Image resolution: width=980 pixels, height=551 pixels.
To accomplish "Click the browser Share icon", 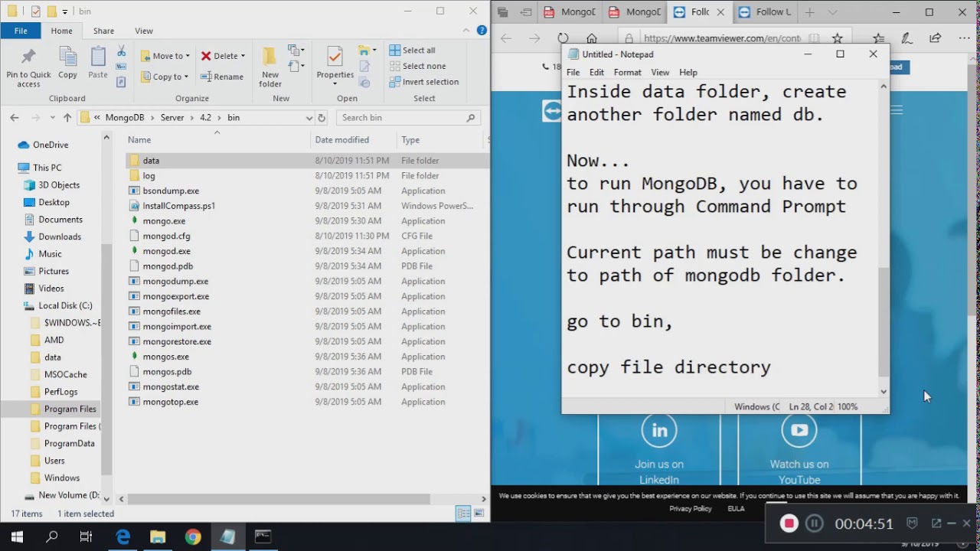I will coord(935,38).
